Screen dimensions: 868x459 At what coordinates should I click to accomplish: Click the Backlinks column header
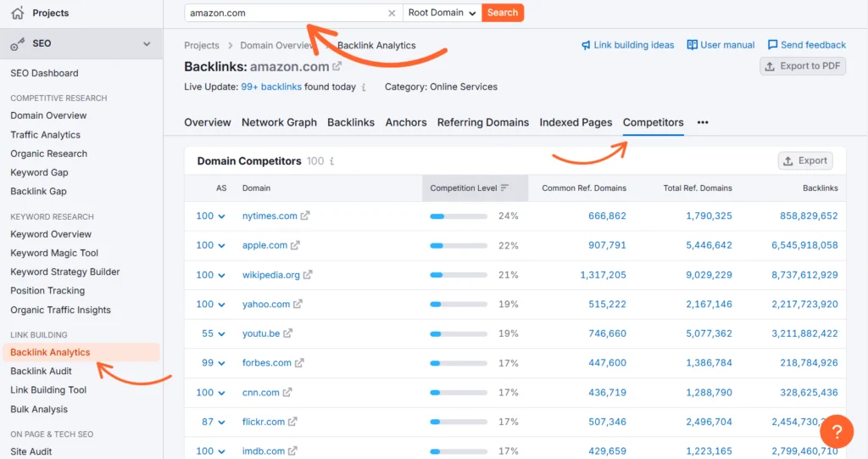[x=820, y=188]
